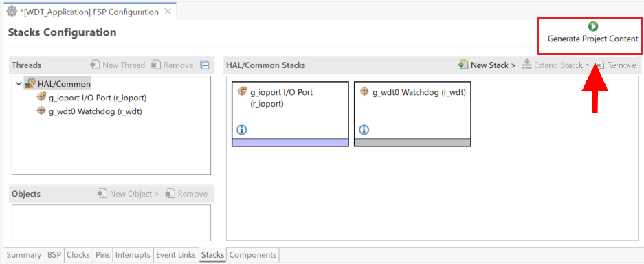Switch to the Pins tab
This screenshot has width=644, height=264.
(x=102, y=255)
